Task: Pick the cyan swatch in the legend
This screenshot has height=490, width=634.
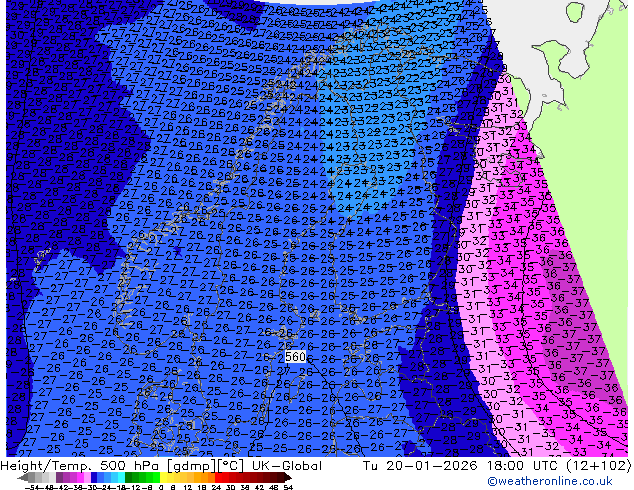Action: pos(121,478)
